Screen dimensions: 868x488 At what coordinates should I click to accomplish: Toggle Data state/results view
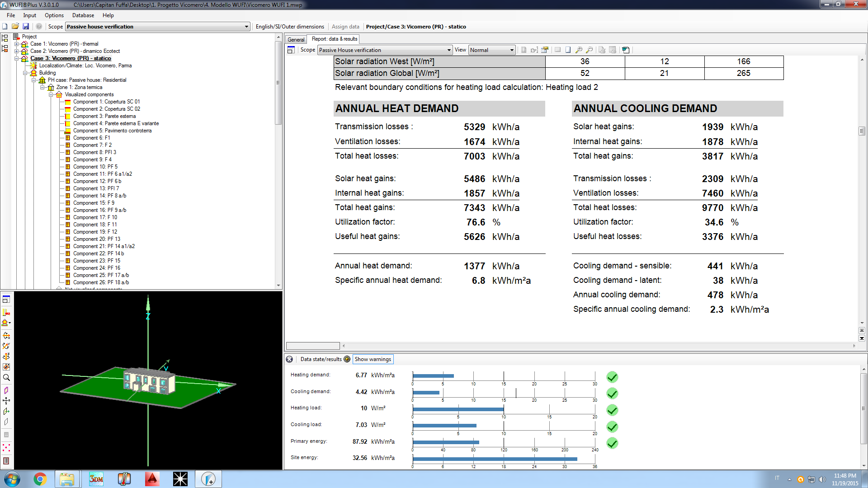tap(321, 359)
